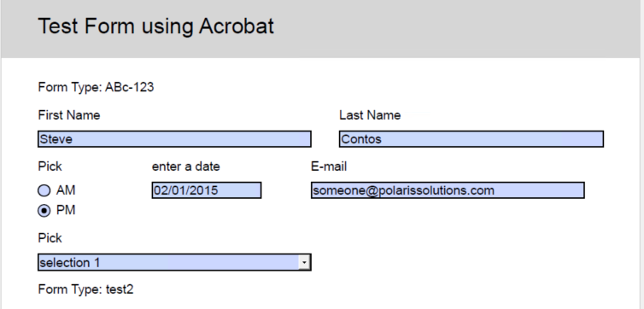
Task: Click the combo box showing selection 1
Action: [174, 263]
